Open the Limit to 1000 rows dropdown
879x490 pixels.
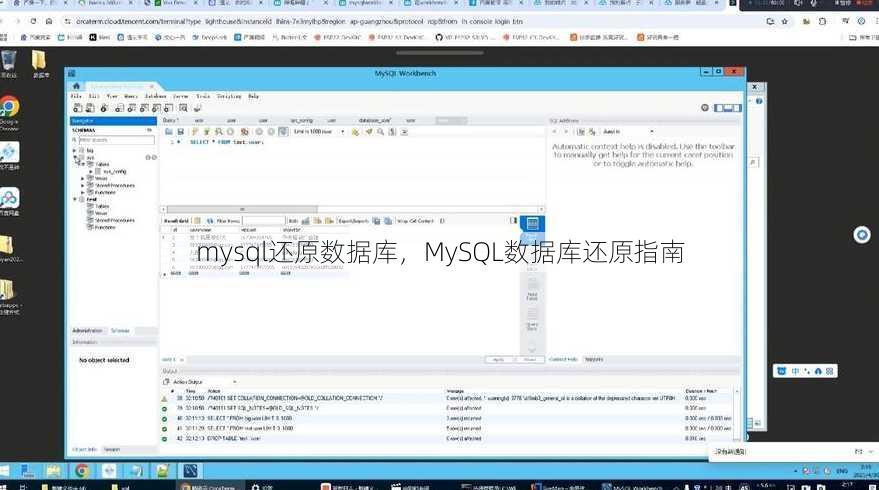318,132
